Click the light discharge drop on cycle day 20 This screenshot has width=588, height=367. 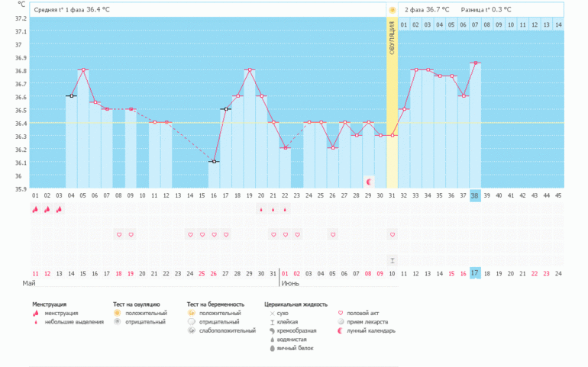pyautogui.click(x=261, y=209)
